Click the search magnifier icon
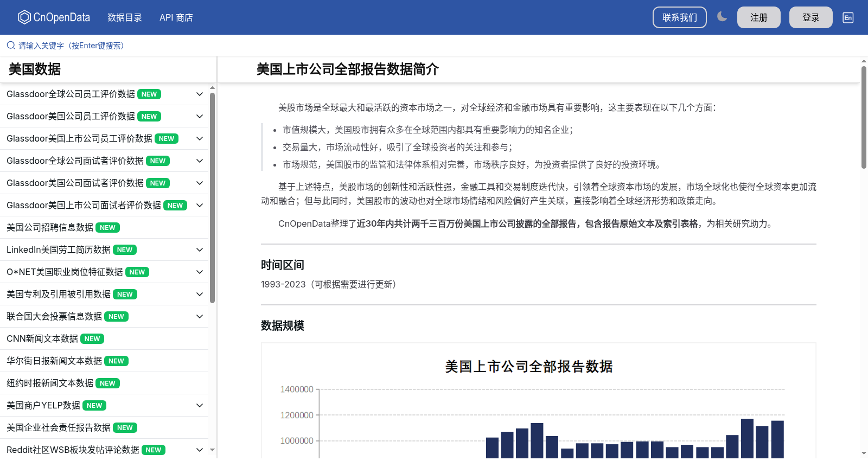 pyautogui.click(x=11, y=46)
